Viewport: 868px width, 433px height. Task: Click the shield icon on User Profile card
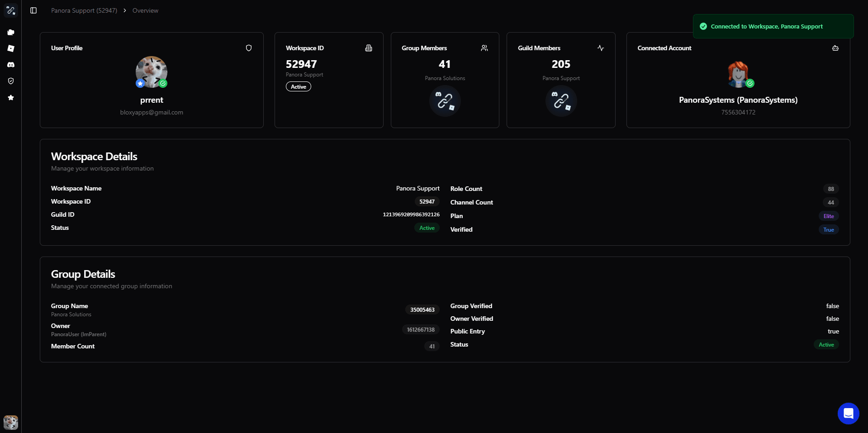click(x=249, y=48)
